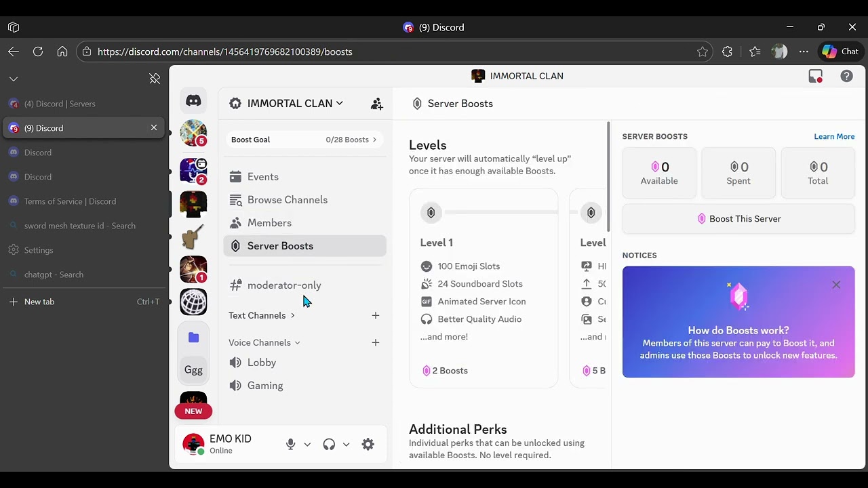Add this page to favorites star

pos(703,52)
